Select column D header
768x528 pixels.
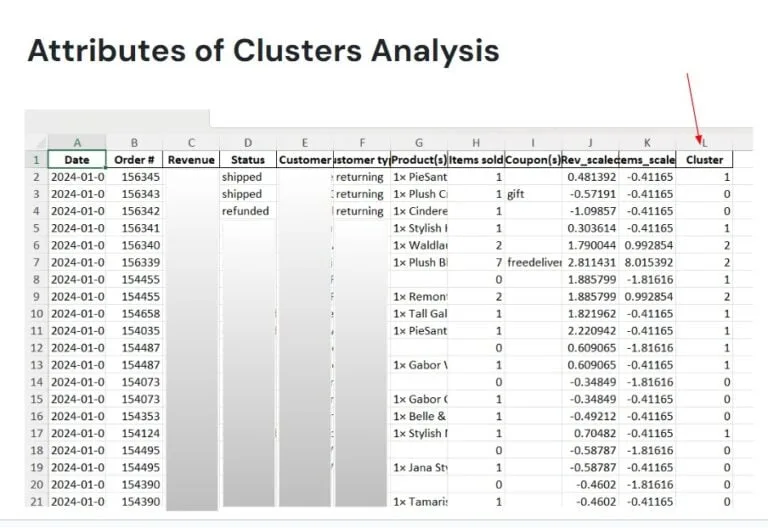(248, 143)
